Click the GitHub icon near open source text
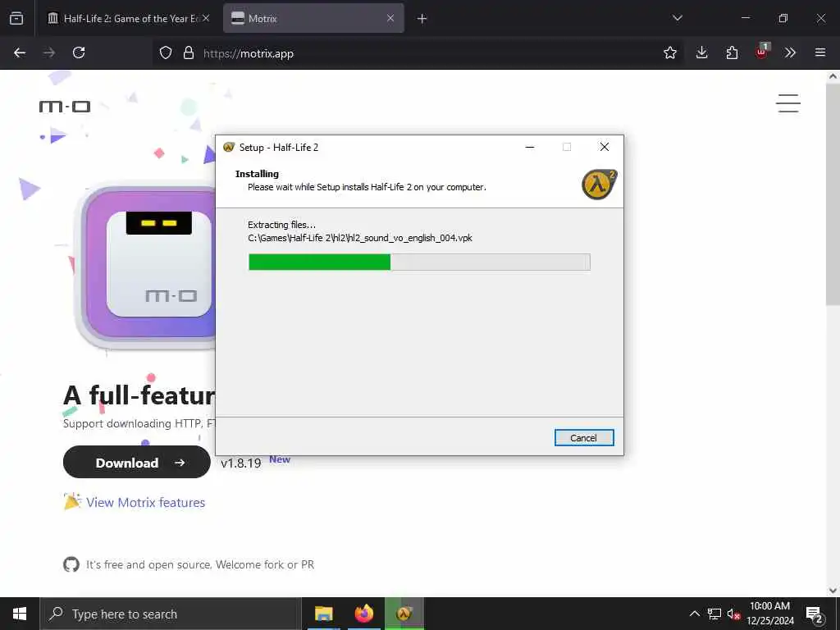The image size is (840, 630). [71, 564]
